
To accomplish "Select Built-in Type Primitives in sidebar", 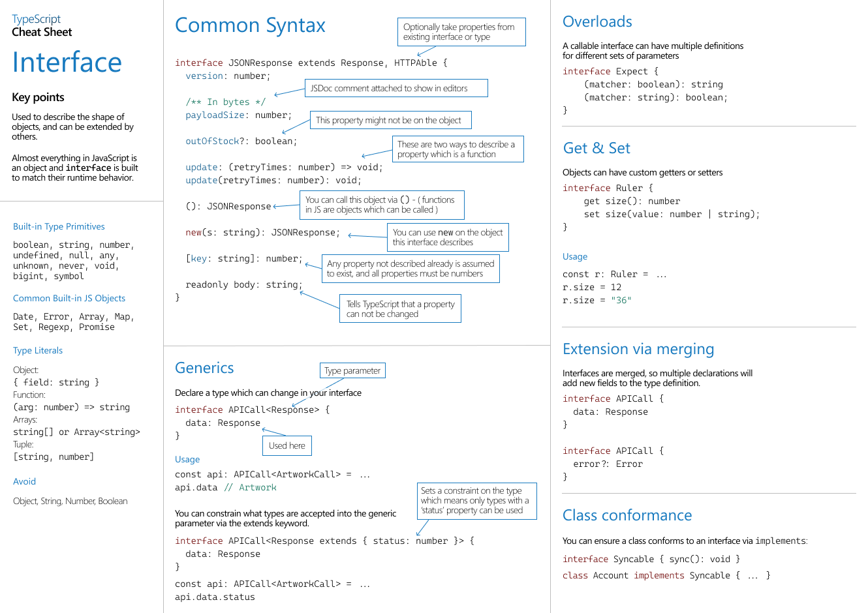I will tap(59, 226).
